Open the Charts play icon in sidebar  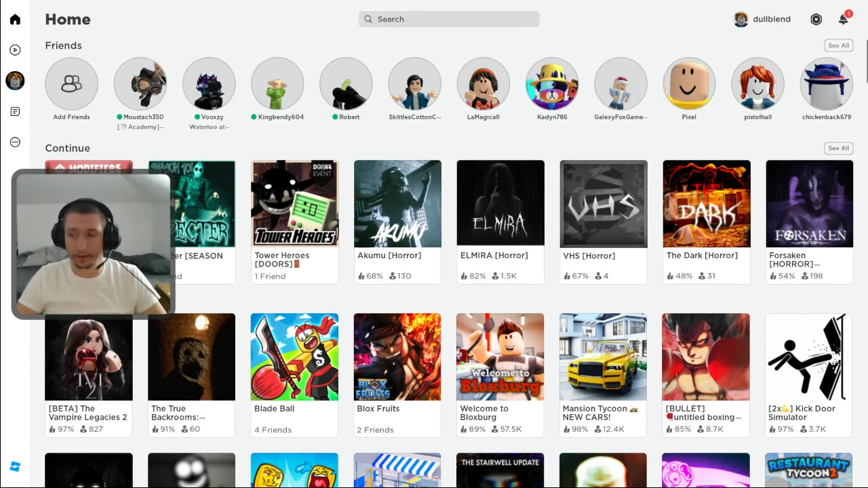point(15,49)
